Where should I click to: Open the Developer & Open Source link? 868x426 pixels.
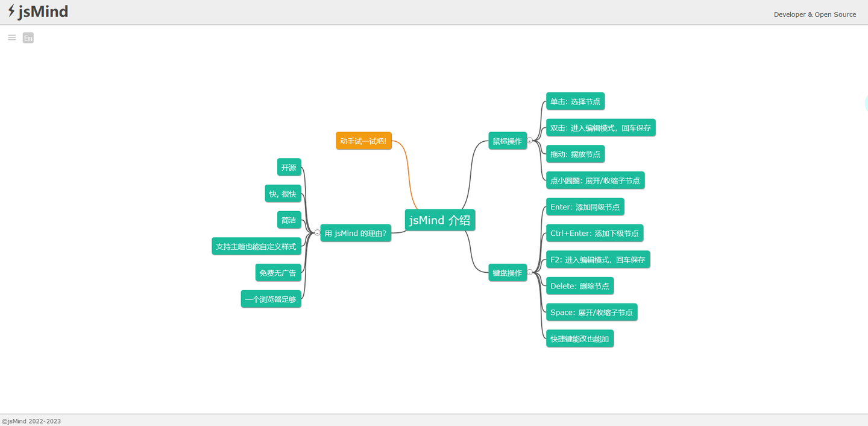click(x=814, y=14)
